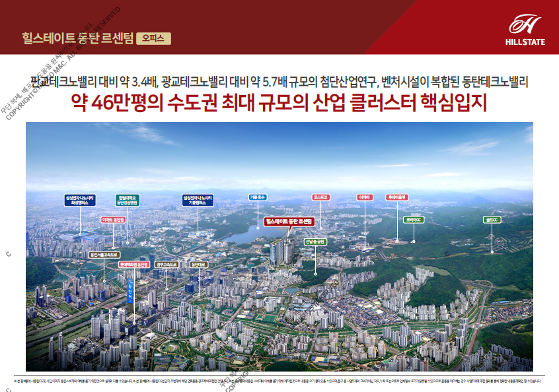This screenshot has height=392, width=559.
Task: Click the 이케아 red map label
Action: 365,197
